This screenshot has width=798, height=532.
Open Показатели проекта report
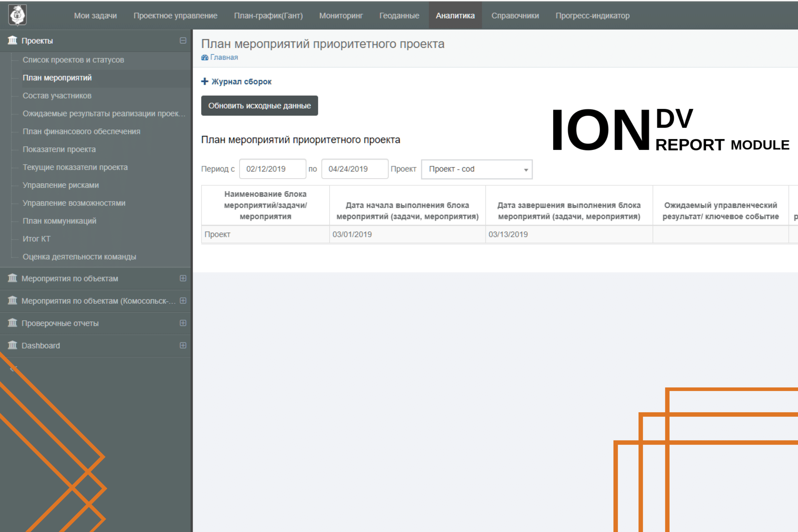pos(59,149)
